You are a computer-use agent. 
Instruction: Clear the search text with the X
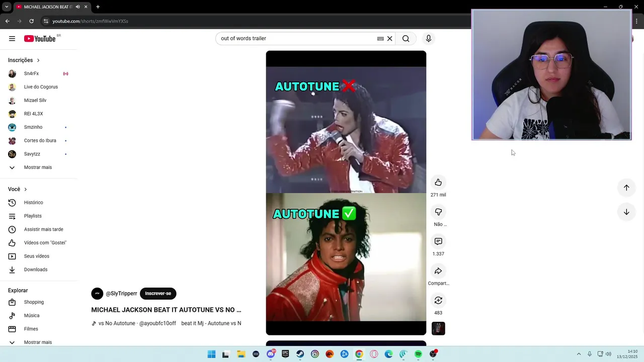[389, 39]
